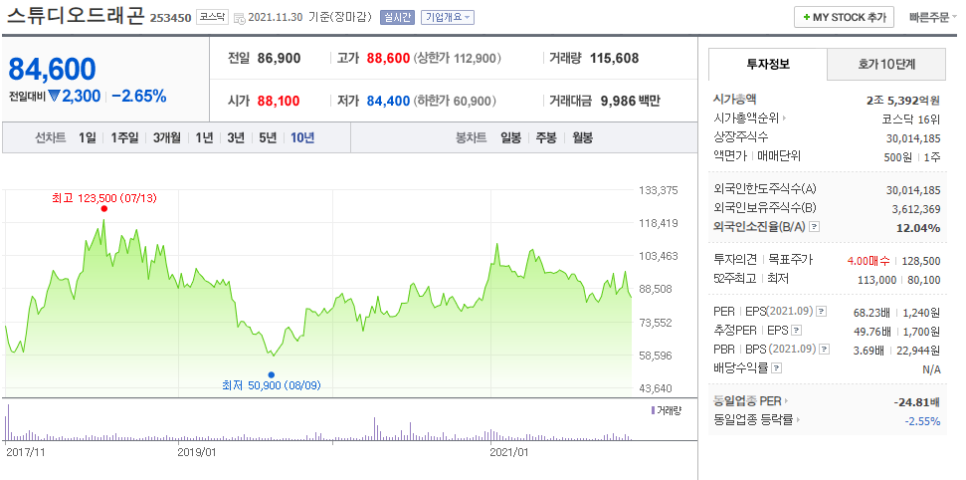The height and width of the screenshot is (480, 966).
Task: Add stock with MY STOCK 추가 button
Action: 843,17
